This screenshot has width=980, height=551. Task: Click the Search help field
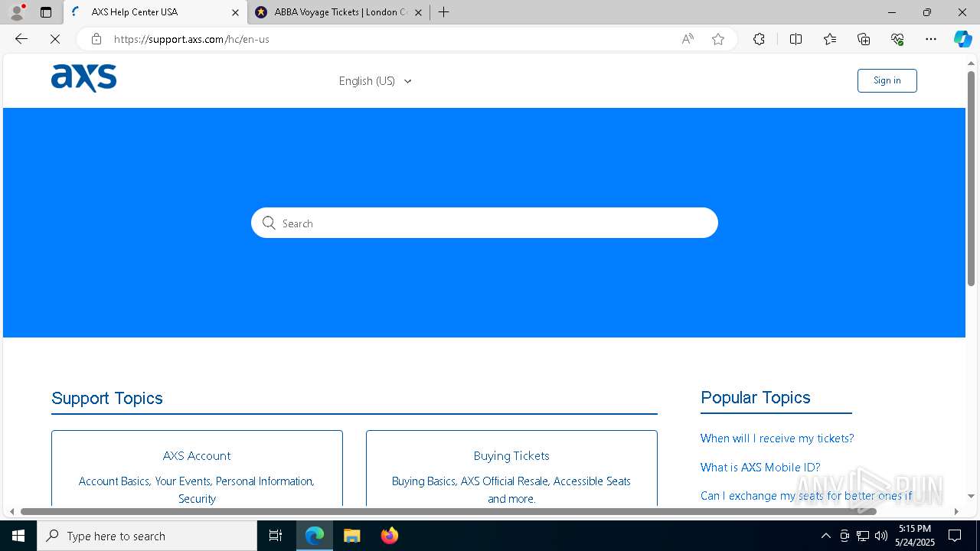[485, 223]
